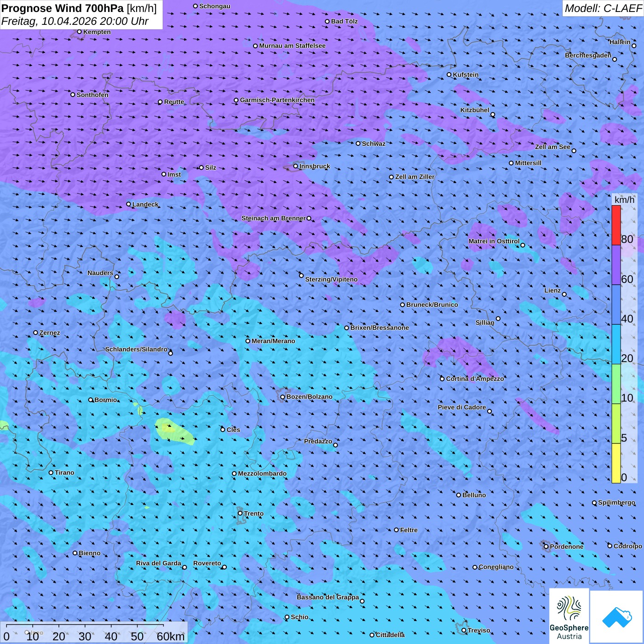Click the Feltre label
The image size is (644, 644).
[409, 530]
